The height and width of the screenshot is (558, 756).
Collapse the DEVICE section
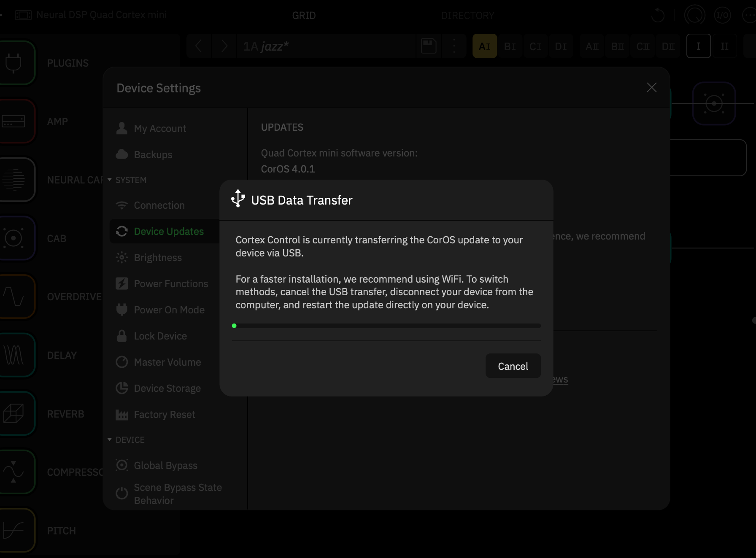pyautogui.click(x=126, y=440)
